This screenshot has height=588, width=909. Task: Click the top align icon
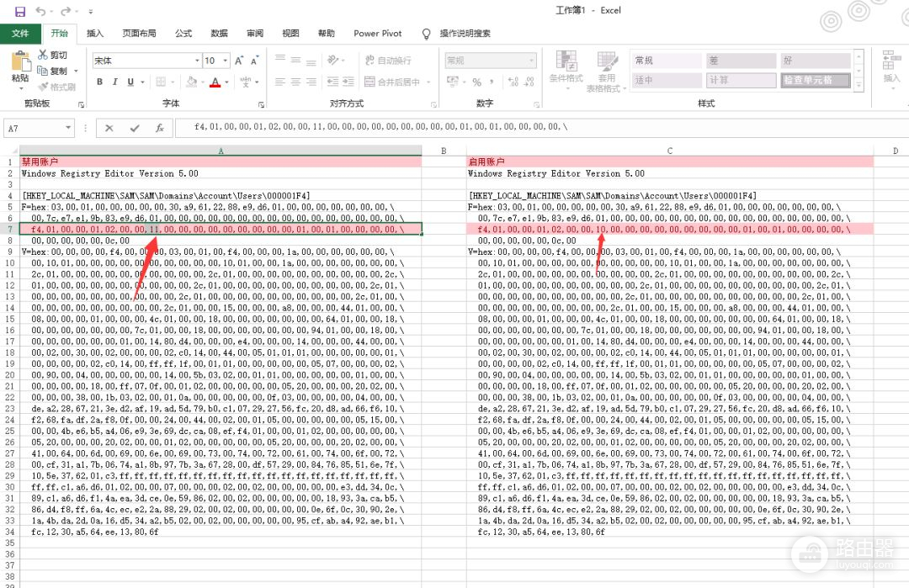pos(280,60)
